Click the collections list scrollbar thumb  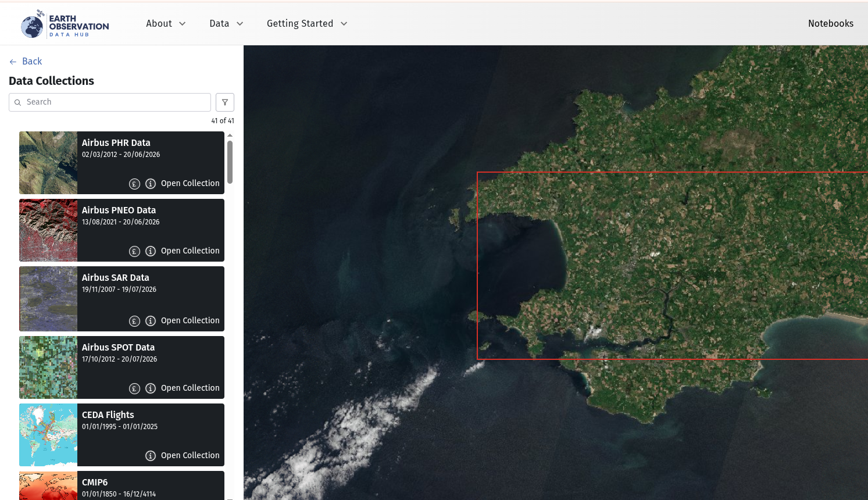pos(230,162)
